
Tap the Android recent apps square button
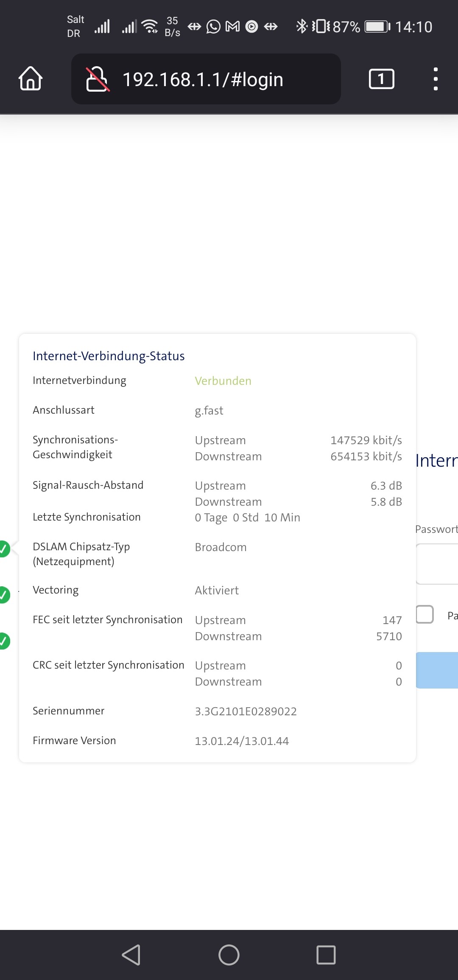pyautogui.click(x=326, y=955)
